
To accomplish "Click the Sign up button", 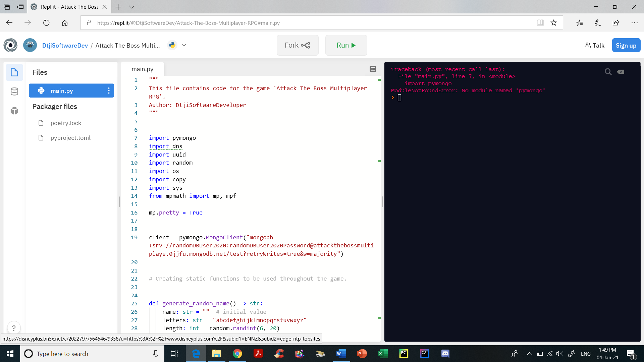I will pyautogui.click(x=626, y=45).
